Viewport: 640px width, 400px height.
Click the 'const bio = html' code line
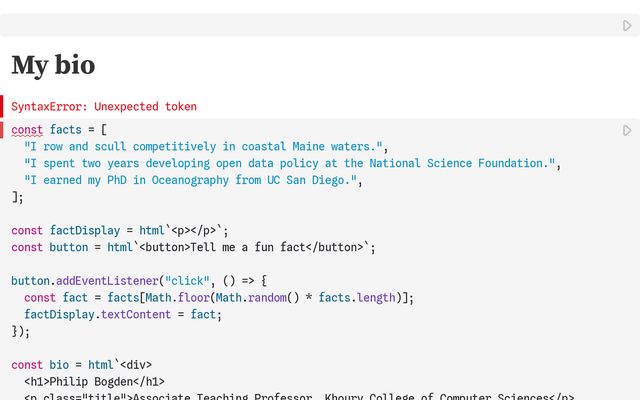[x=82, y=364]
